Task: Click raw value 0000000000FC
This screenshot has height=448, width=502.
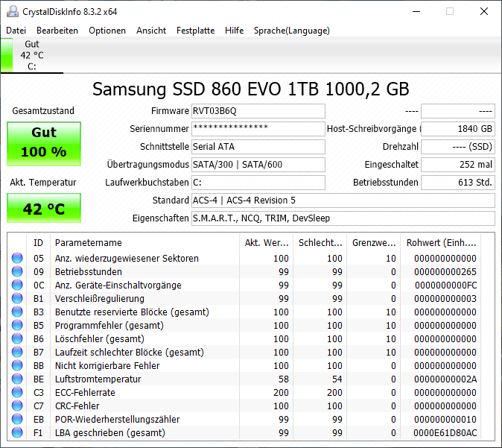Action: pyautogui.click(x=445, y=285)
